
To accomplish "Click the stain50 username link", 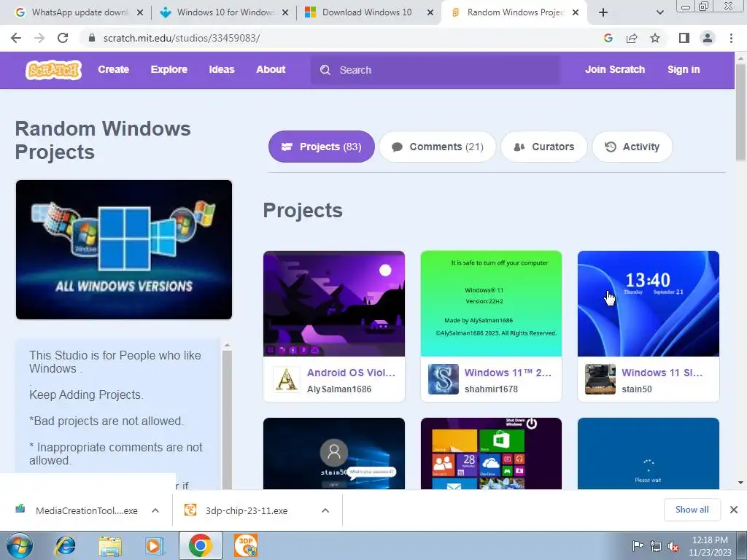I will point(636,389).
